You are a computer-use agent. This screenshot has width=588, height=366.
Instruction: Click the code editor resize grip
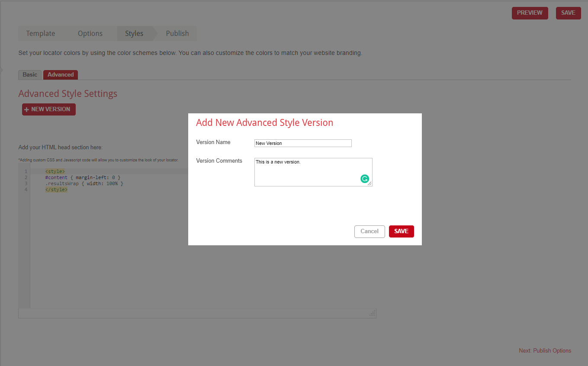pyautogui.click(x=372, y=314)
